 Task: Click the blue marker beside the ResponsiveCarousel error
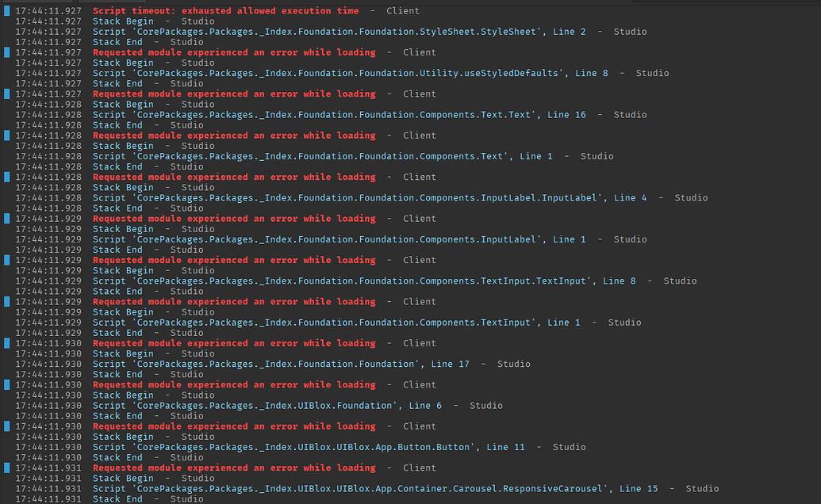pos(6,468)
